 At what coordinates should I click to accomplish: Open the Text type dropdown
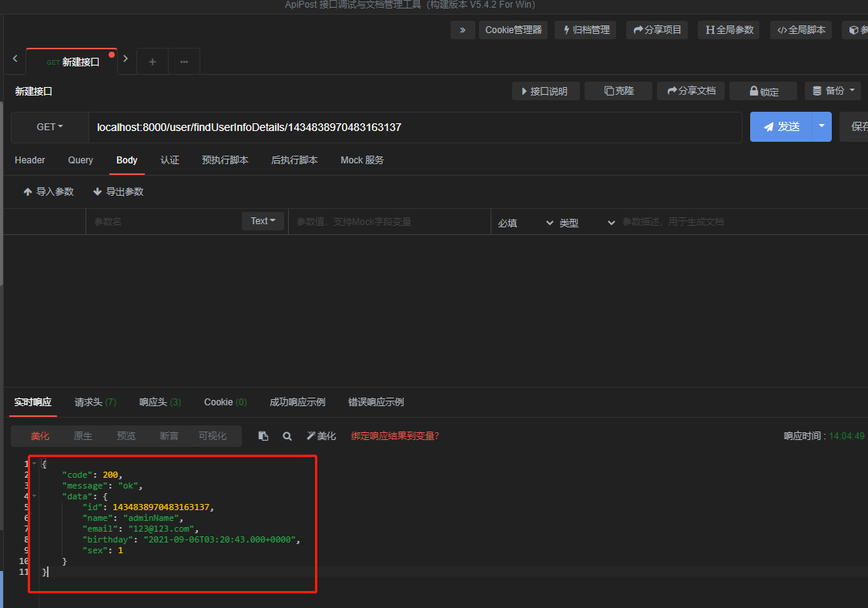click(x=263, y=221)
